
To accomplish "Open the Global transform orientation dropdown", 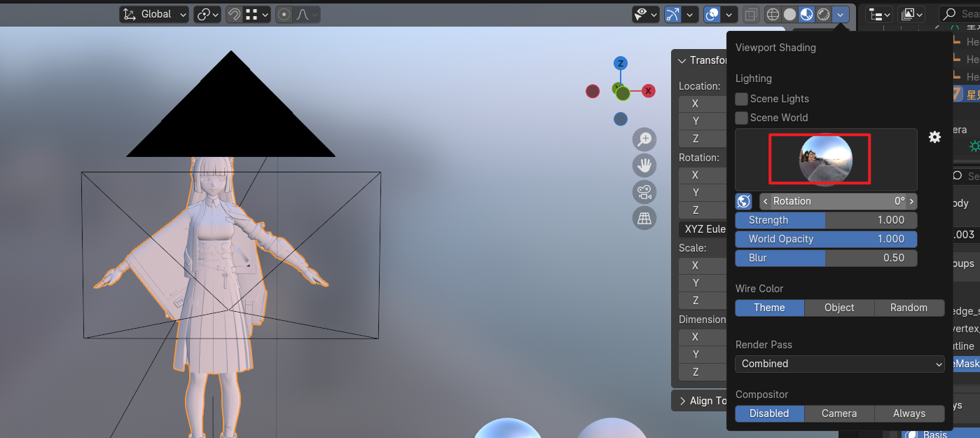I will 154,14.
